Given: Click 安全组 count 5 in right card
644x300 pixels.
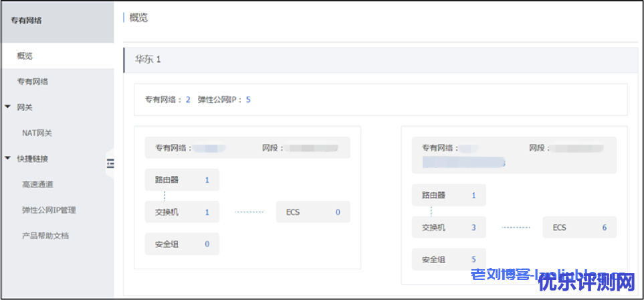Looking at the screenshot, I should 474,259.
